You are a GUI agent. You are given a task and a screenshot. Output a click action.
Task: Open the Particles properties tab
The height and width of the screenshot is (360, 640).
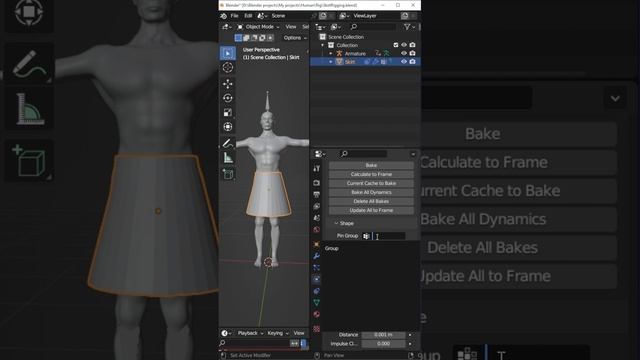(316, 268)
